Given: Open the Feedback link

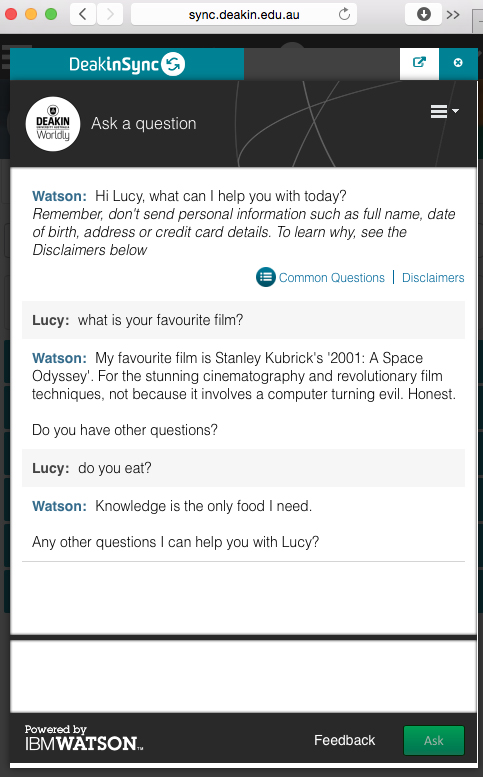Looking at the screenshot, I should click(x=344, y=740).
